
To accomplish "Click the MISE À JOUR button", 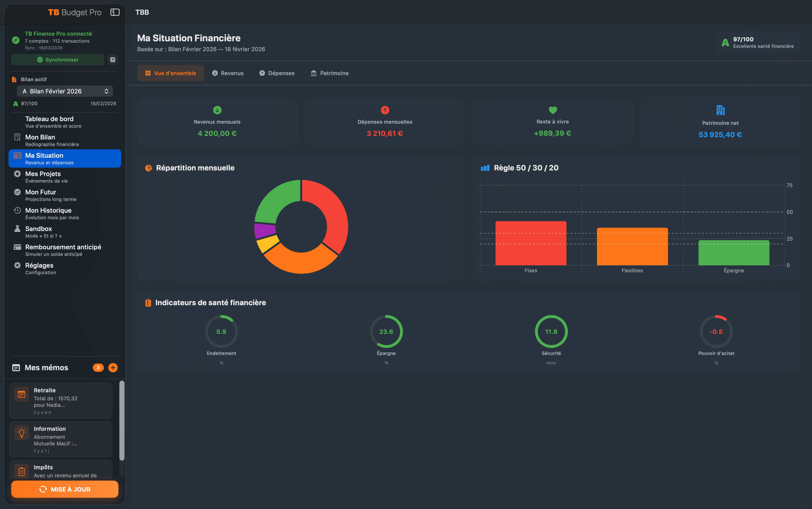I will point(65,489).
